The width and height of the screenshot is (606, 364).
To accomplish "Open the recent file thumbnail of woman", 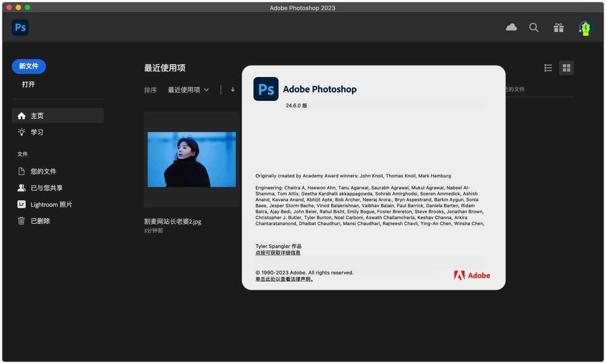I will click(192, 160).
